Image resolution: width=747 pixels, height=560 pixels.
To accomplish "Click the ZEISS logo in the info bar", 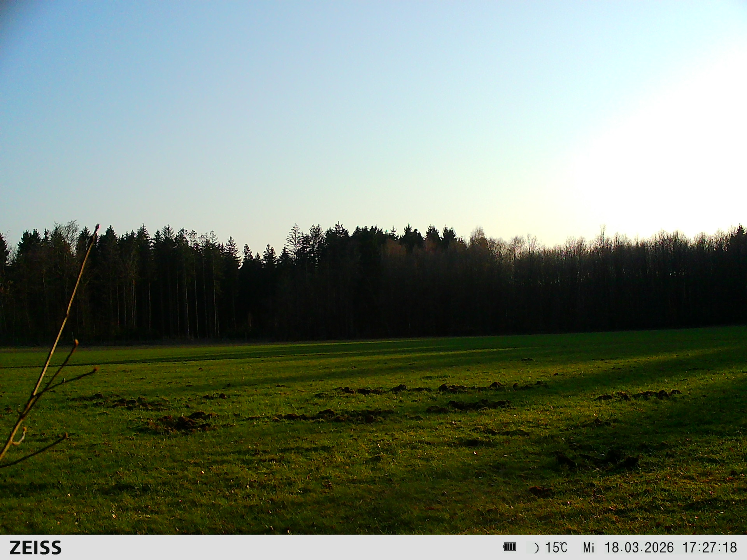I will [35, 548].
